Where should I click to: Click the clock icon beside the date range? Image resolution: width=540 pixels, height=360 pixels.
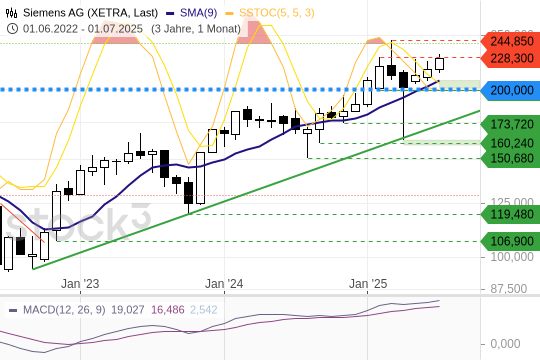pyautogui.click(x=12, y=28)
